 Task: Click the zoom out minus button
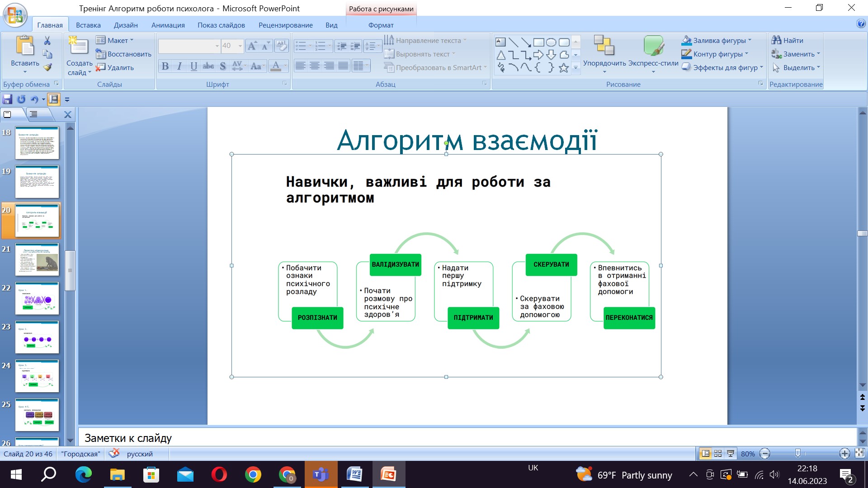[x=765, y=454]
